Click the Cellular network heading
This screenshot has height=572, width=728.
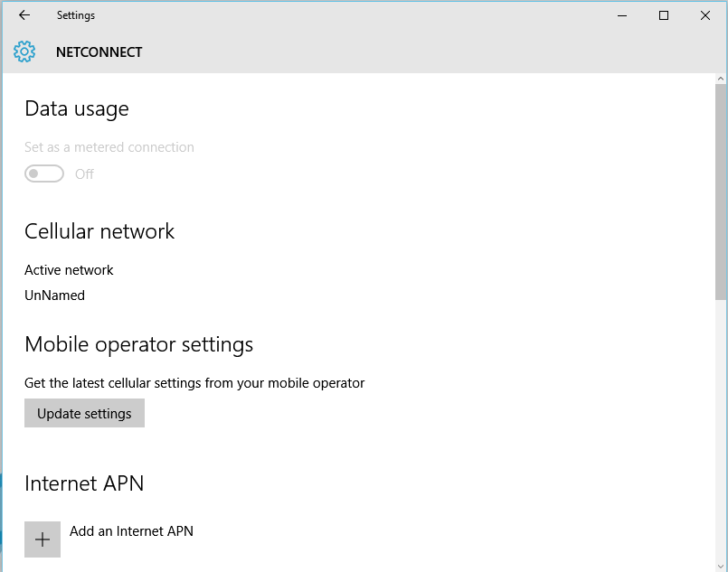point(99,232)
